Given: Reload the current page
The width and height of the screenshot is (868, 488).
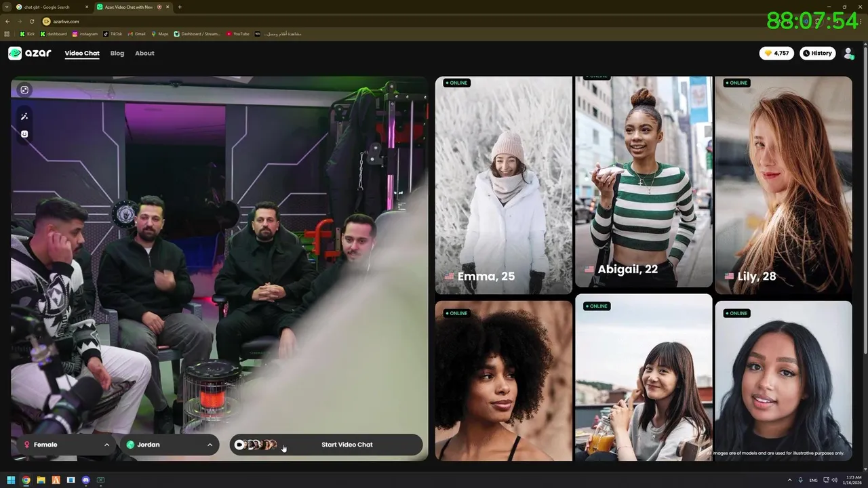Looking at the screenshot, I should point(32,21).
